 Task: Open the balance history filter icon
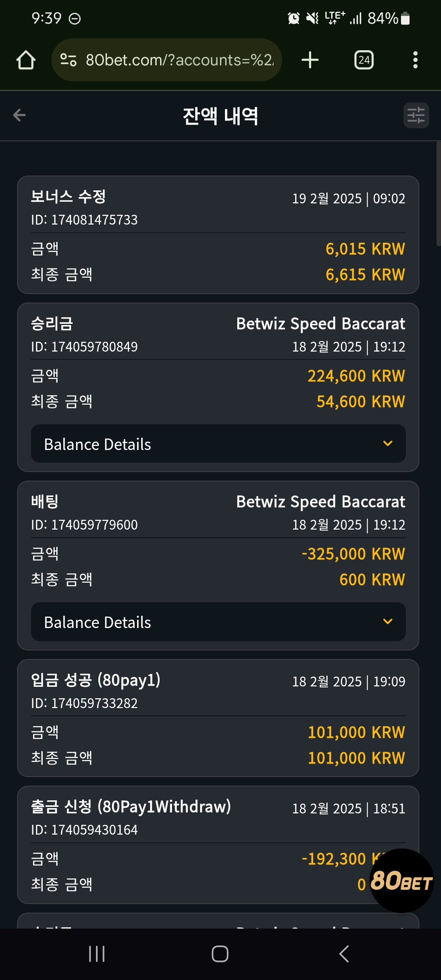coord(416,116)
